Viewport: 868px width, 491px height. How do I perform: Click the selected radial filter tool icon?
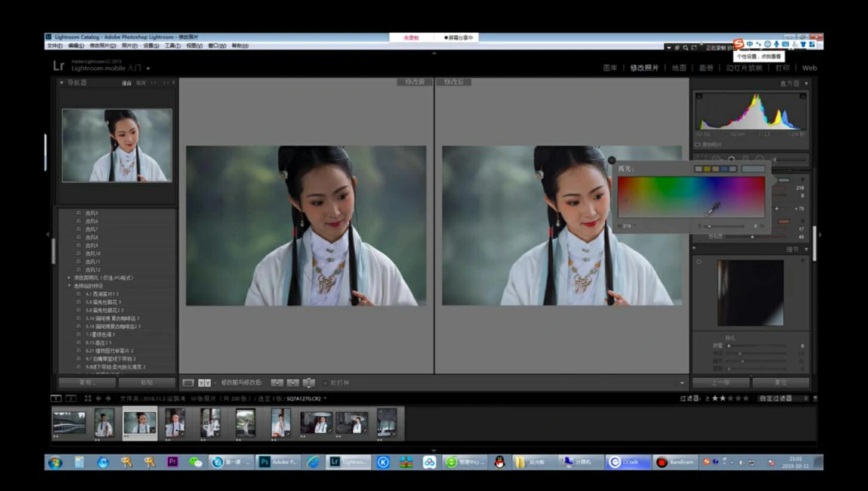731,160
